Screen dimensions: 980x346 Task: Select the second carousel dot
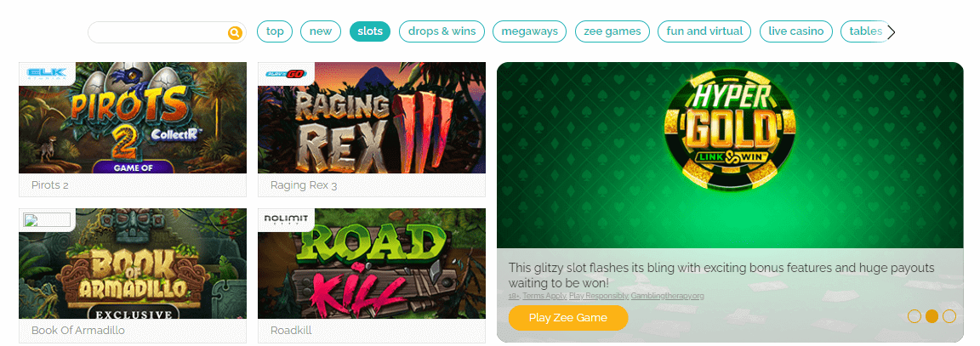click(x=932, y=316)
